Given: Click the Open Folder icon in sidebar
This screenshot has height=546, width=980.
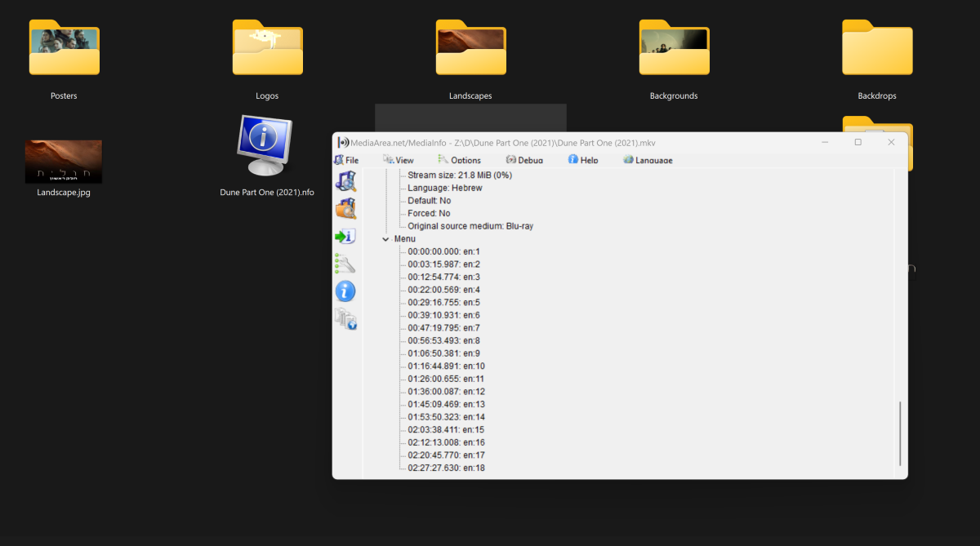Looking at the screenshot, I should (x=345, y=209).
